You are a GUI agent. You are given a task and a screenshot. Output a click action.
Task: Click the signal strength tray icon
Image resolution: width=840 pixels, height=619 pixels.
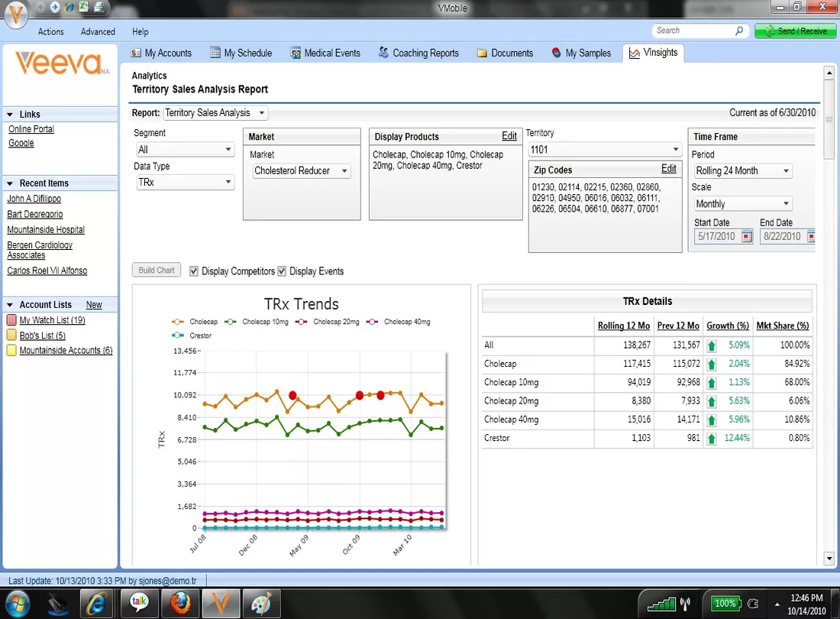point(661,604)
